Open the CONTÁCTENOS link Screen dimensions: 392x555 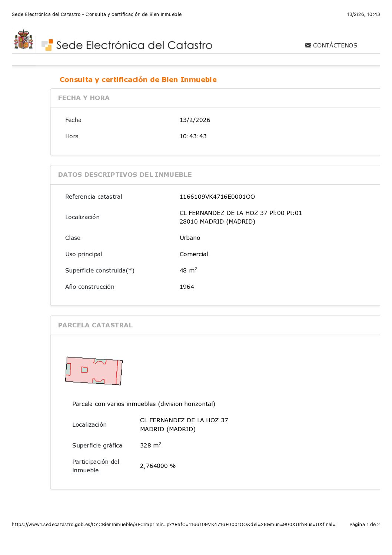click(x=335, y=45)
